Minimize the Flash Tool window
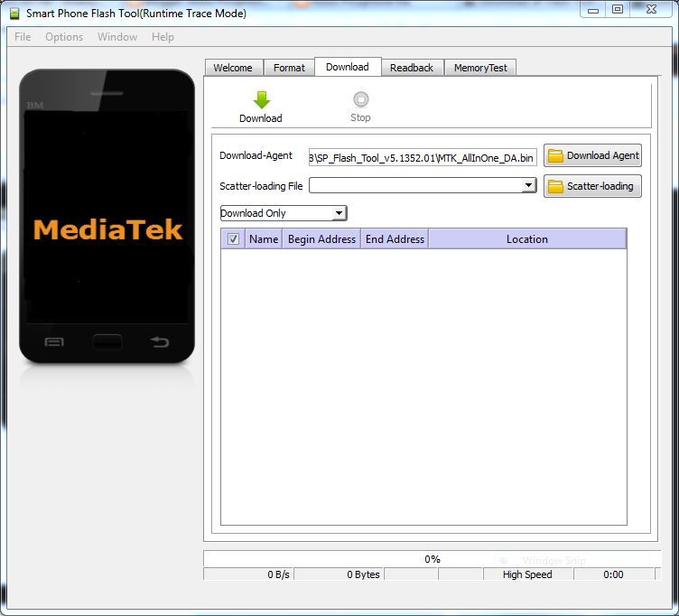 pyautogui.click(x=593, y=10)
